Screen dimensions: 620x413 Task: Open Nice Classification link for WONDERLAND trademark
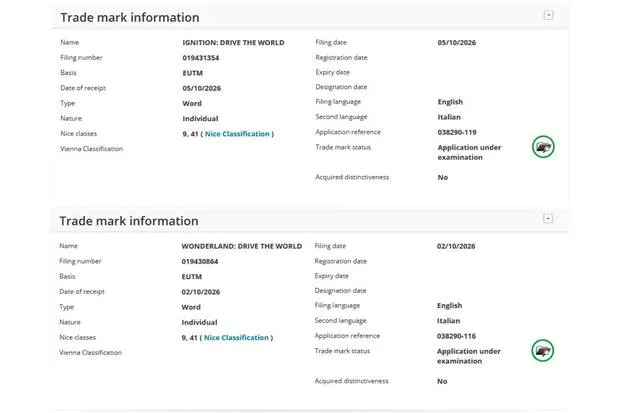click(236, 337)
